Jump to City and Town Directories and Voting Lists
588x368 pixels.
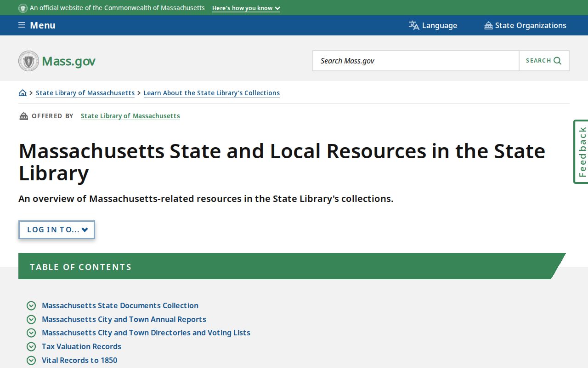tap(146, 333)
